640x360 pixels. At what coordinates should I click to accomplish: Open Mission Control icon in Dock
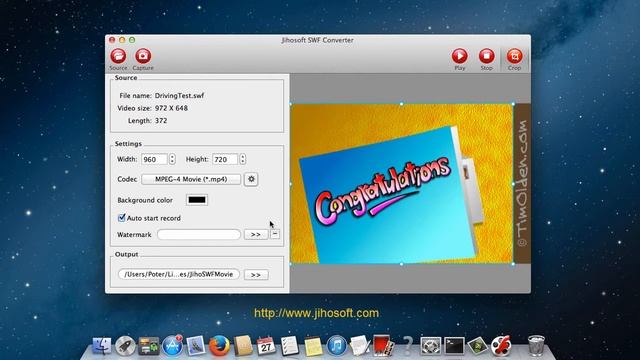pos(149,346)
